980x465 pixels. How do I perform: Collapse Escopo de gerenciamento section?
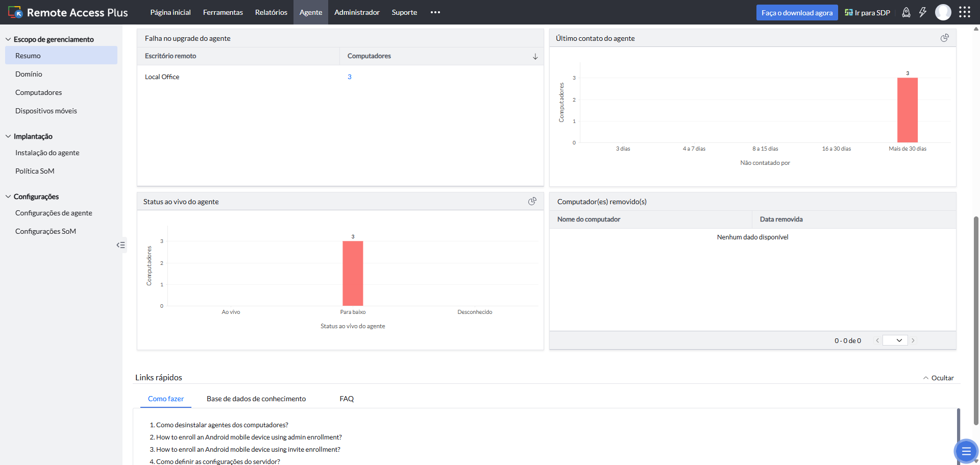coord(8,39)
